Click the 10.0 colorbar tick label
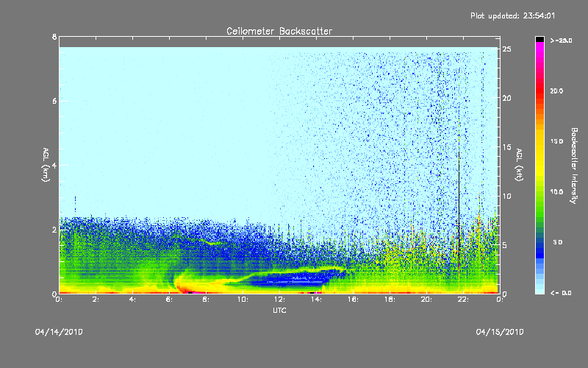Screen dimensions: 588x368 556,192
